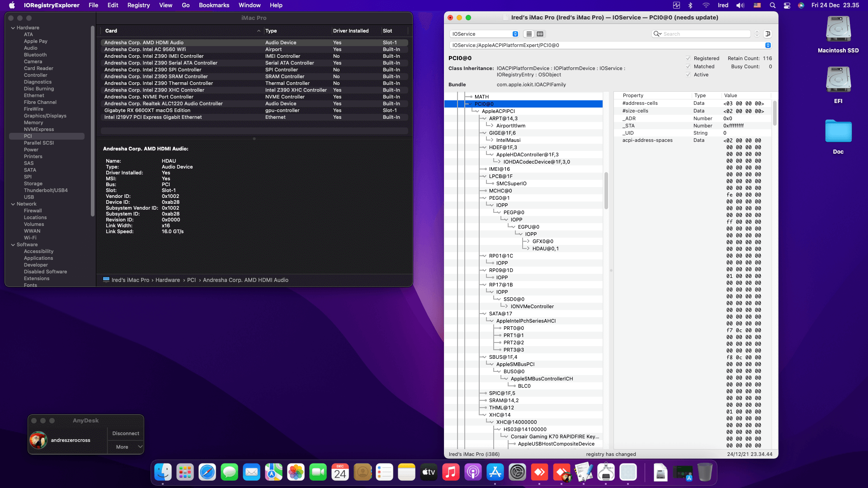Sort by Driver Installed column header
Viewport: 868px width, 488px height.
tap(355, 31)
